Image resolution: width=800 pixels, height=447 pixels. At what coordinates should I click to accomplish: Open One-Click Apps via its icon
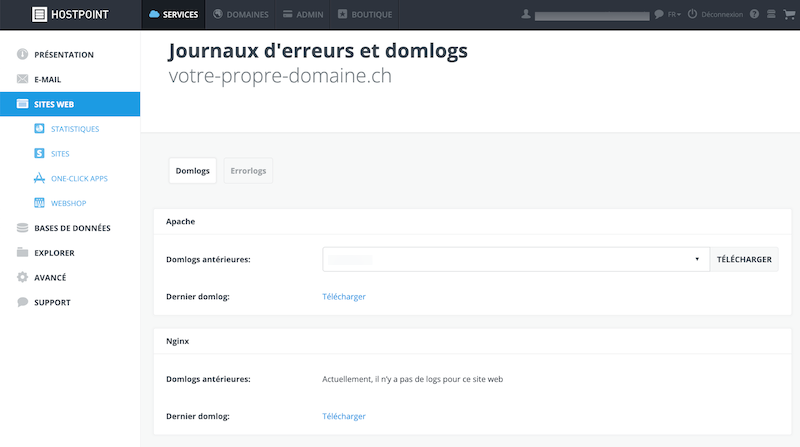39,178
